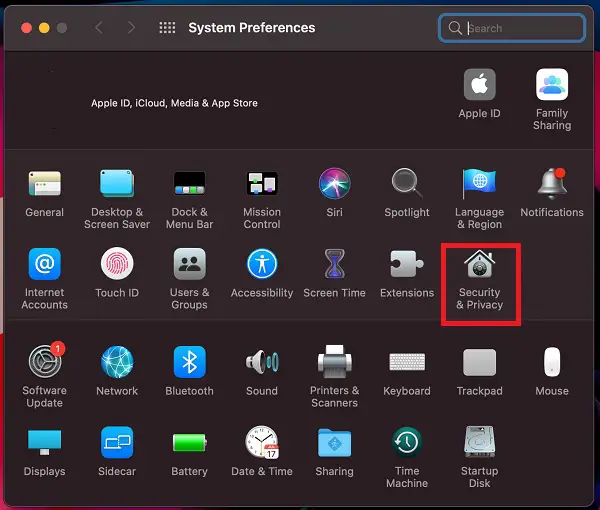Minimize window with the yellow button

pyautogui.click(x=44, y=28)
